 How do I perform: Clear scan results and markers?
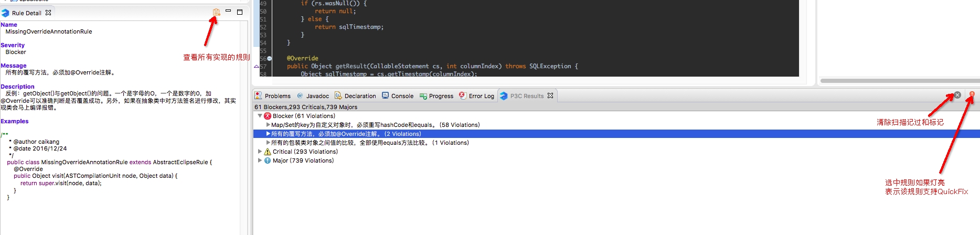(x=957, y=95)
